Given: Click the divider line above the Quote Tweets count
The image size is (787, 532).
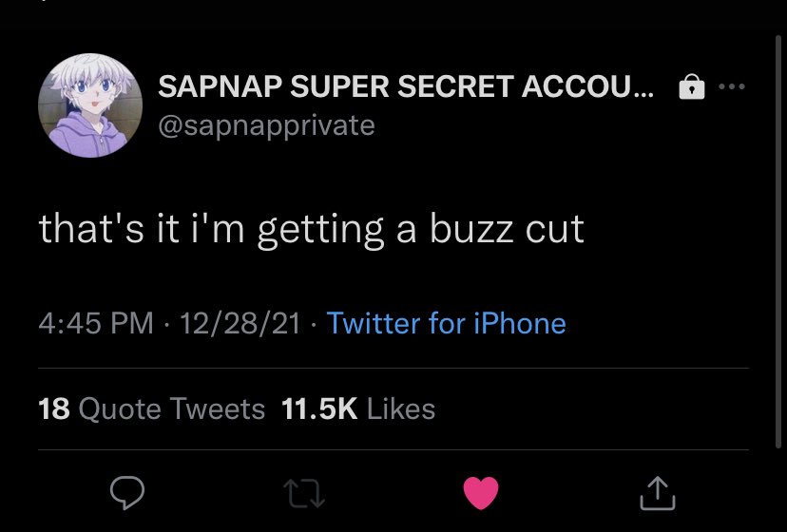Looking at the screenshot, I should [393, 369].
